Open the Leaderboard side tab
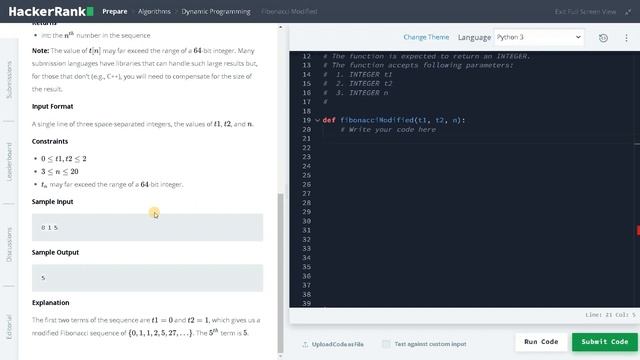 coord(9,162)
